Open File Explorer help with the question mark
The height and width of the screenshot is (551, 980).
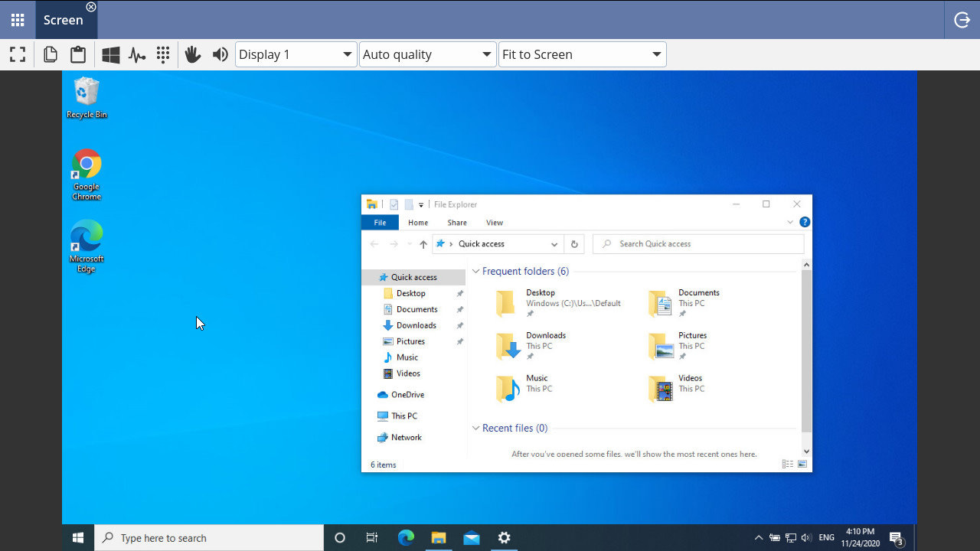804,222
